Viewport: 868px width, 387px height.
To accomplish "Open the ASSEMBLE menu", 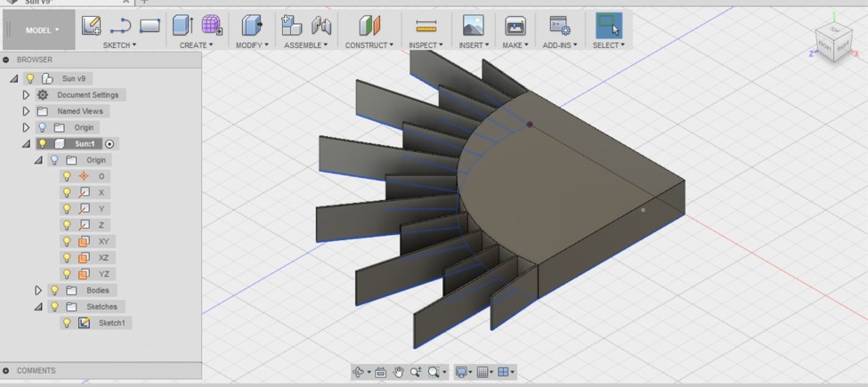I will pyautogui.click(x=306, y=45).
